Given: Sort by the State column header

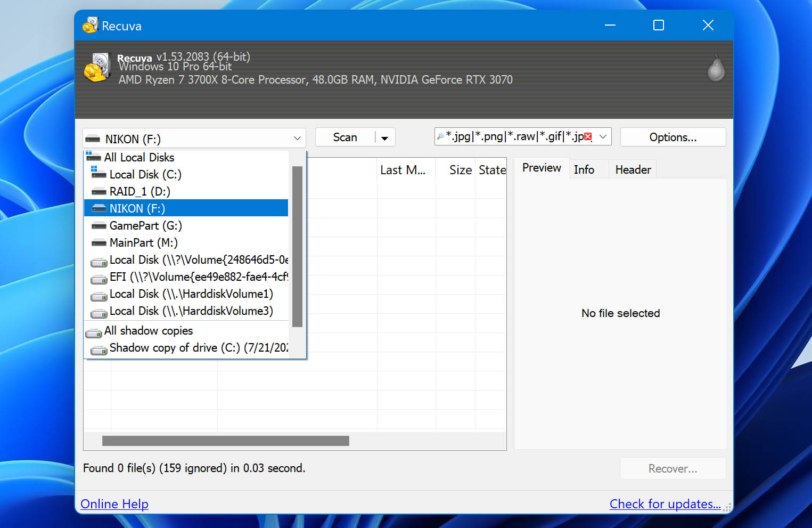Looking at the screenshot, I should point(491,170).
